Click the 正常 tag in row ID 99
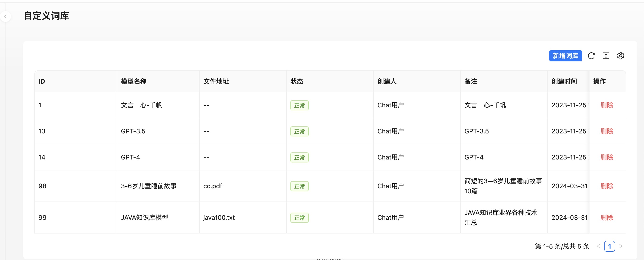644x260 pixels. [x=299, y=218]
